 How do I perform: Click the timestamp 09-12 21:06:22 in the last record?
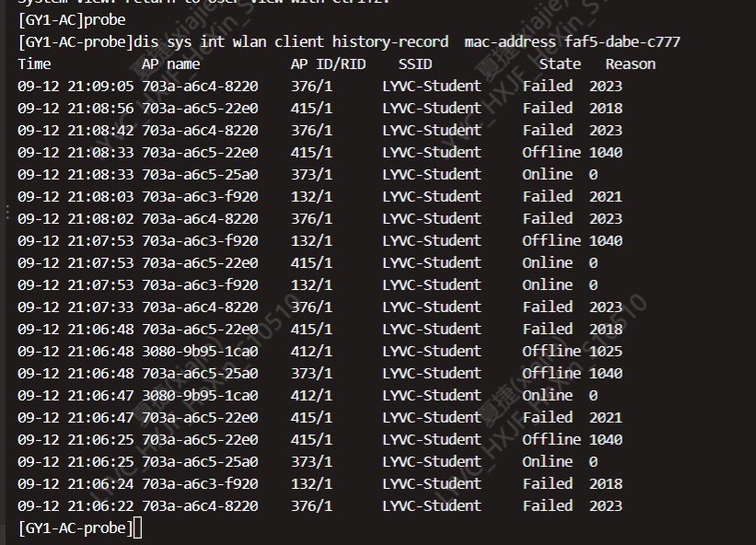click(x=76, y=506)
